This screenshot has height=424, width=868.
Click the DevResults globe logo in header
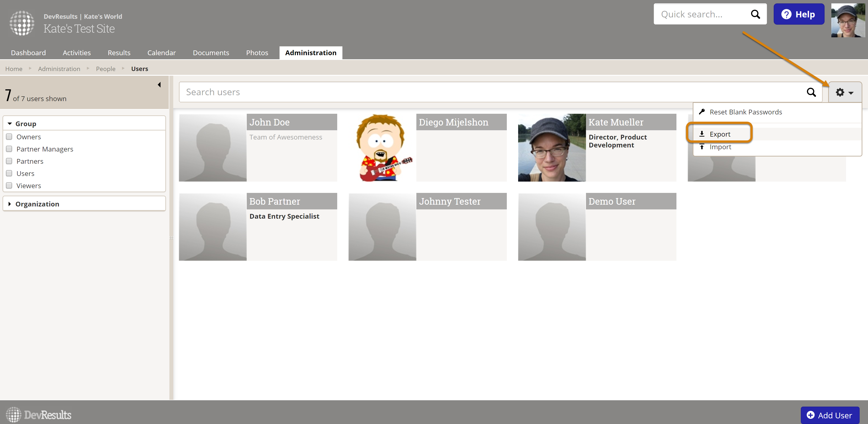coord(22,23)
